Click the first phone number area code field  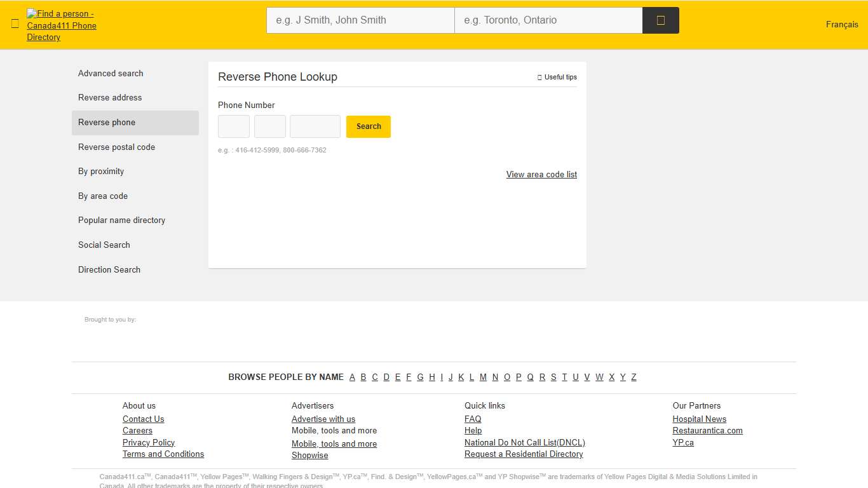[233, 126]
